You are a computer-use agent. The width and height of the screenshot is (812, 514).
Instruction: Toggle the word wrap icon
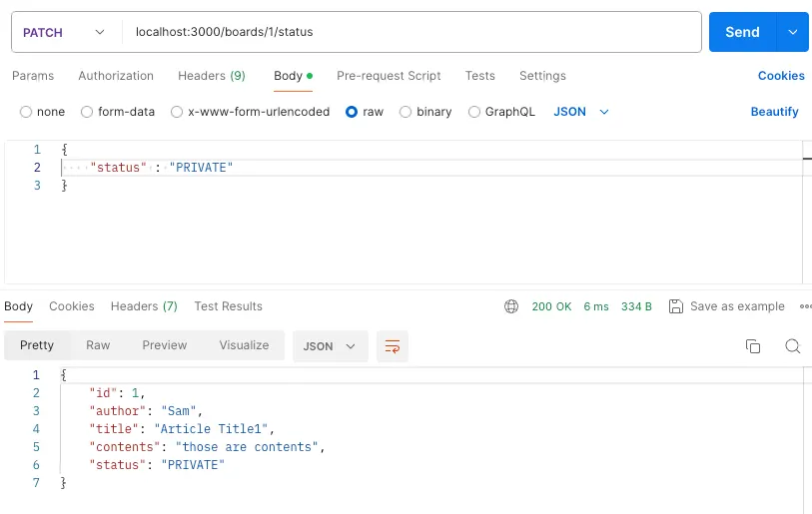coord(393,346)
